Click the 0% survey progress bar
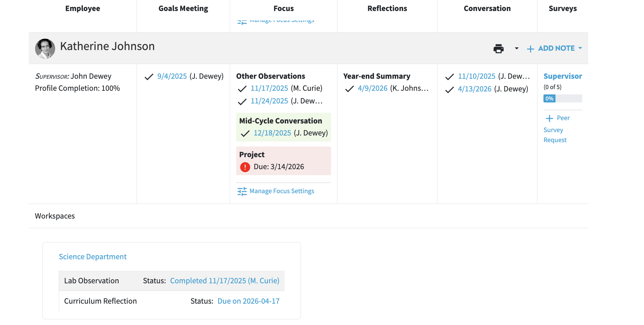 tap(563, 98)
